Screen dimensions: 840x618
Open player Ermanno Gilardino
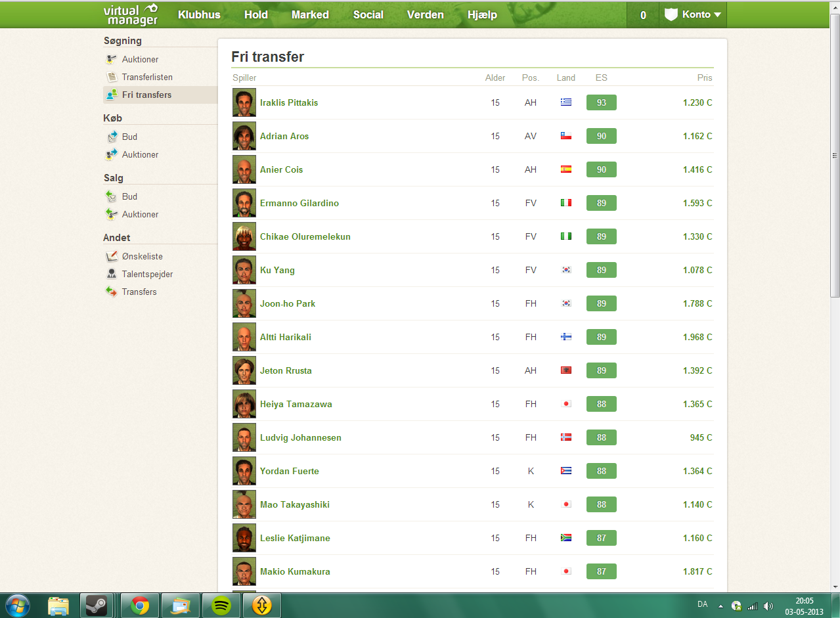[x=299, y=203]
